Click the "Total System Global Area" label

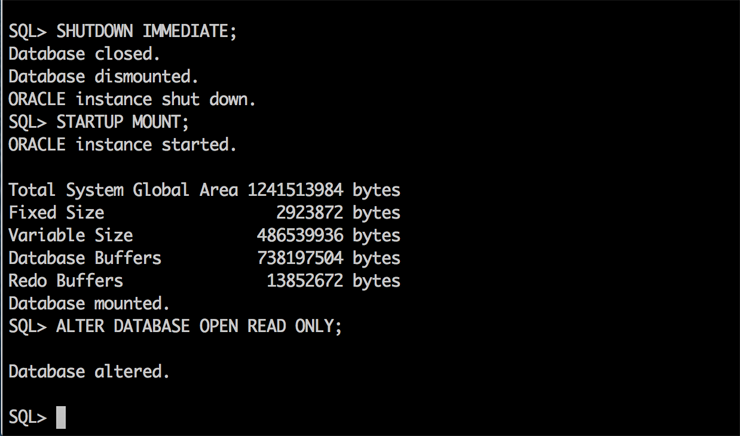[123, 190]
